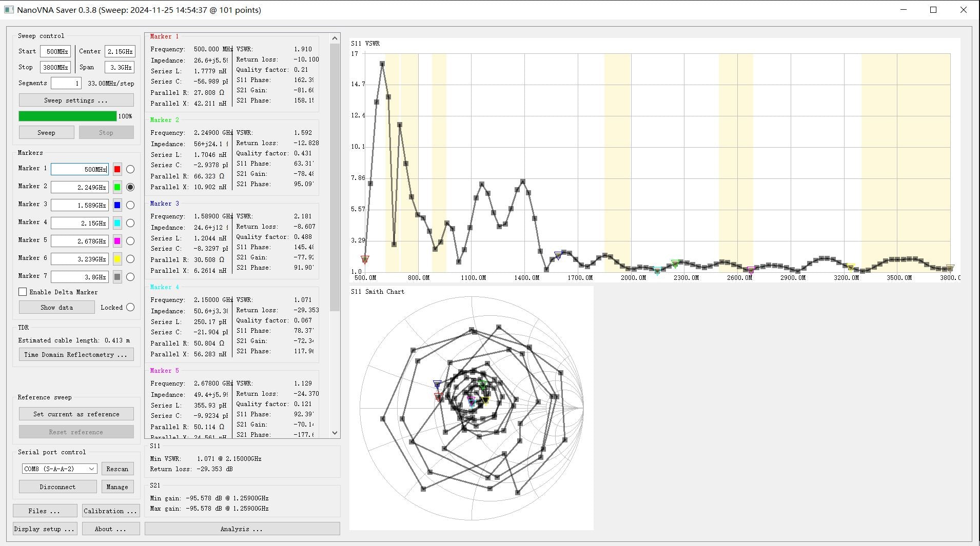The width and height of the screenshot is (980, 546).
Task: Click the Marker 4 heading in data panel
Action: click(x=165, y=287)
